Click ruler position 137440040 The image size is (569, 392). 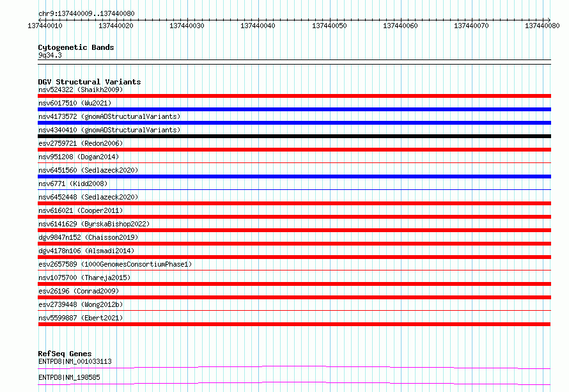click(258, 26)
